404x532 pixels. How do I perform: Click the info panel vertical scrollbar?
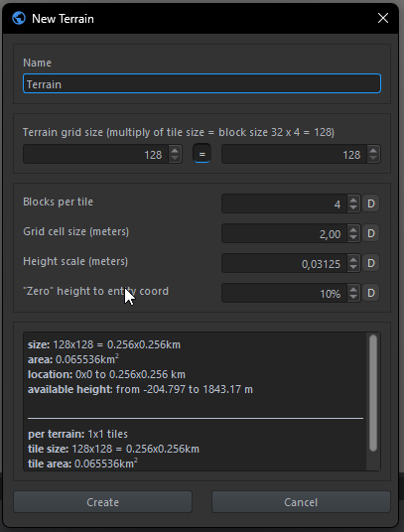click(373, 393)
